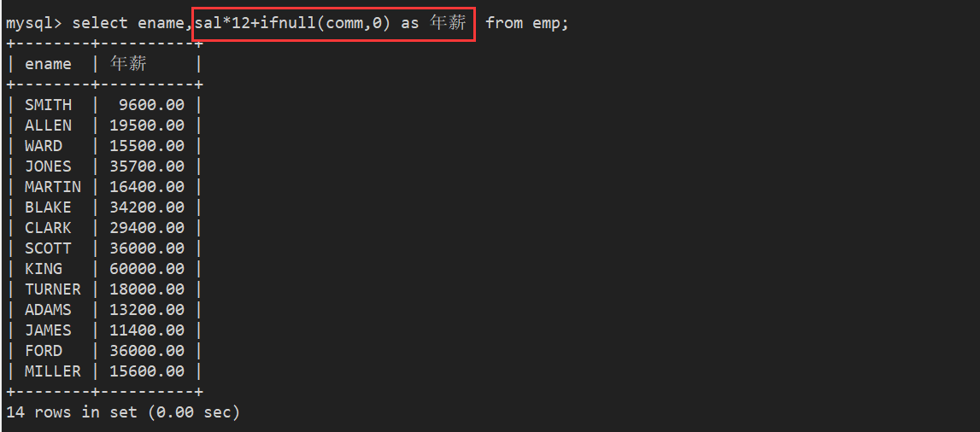Select the ALLEN name cell
This screenshot has height=432, width=980.
(x=48, y=126)
